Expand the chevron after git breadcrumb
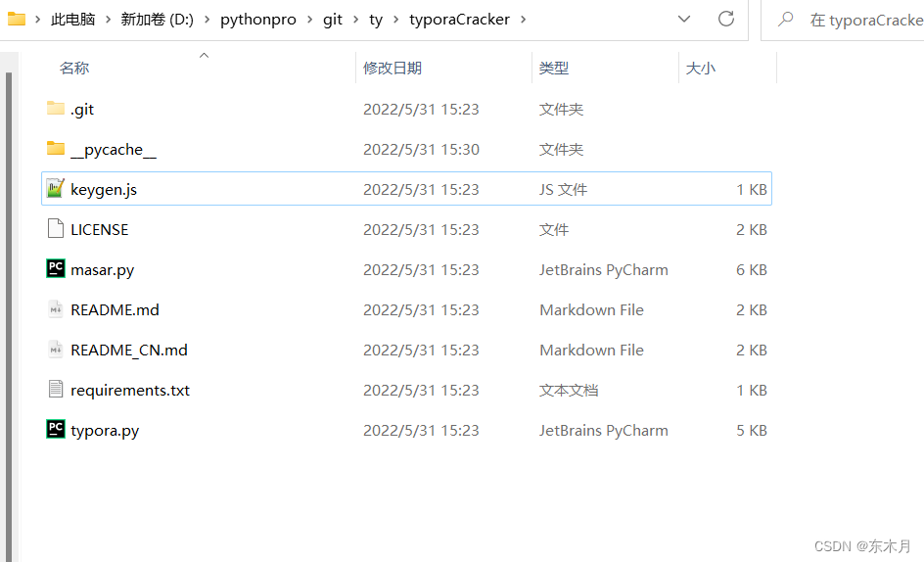Image resolution: width=924 pixels, height=562 pixels. tap(355, 20)
